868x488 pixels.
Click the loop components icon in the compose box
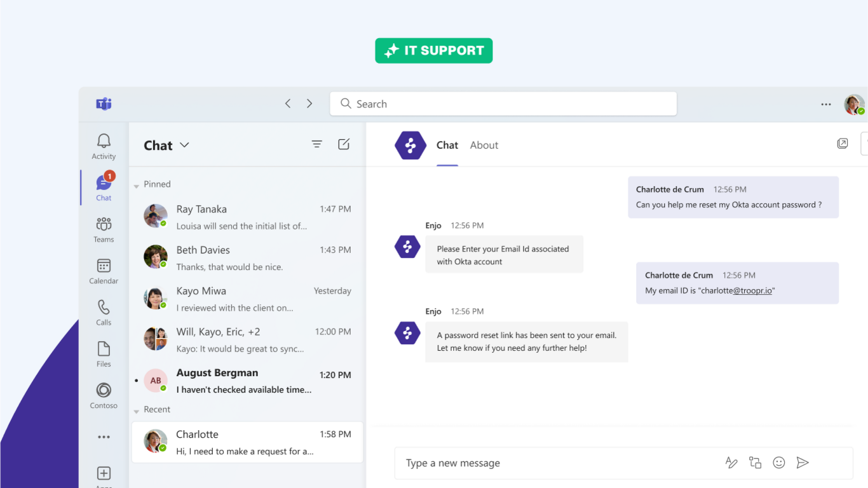(756, 463)
